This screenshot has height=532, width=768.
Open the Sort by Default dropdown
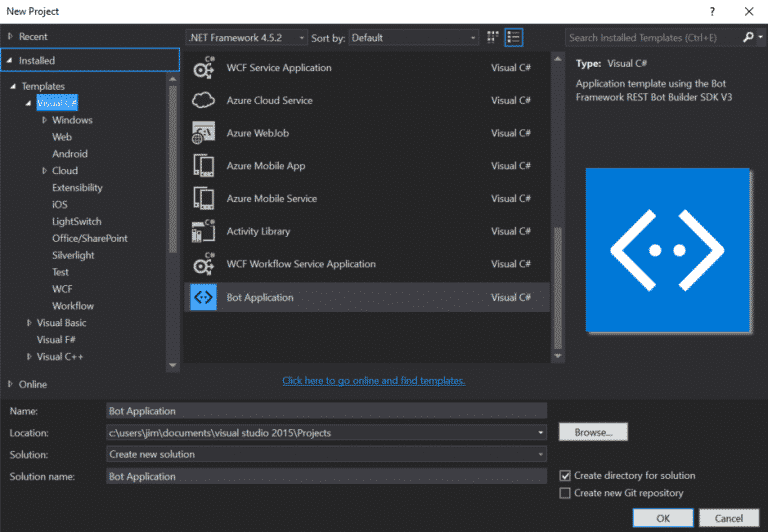[x=414, y=38]
